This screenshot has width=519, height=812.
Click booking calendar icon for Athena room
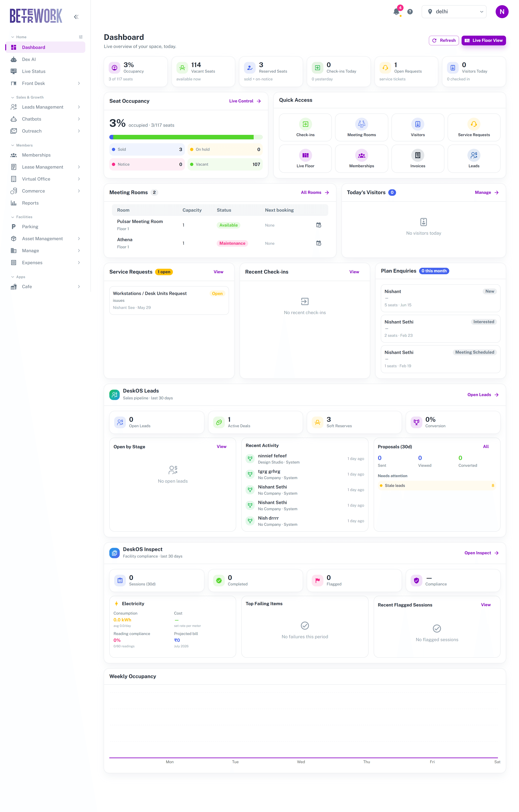319,243
